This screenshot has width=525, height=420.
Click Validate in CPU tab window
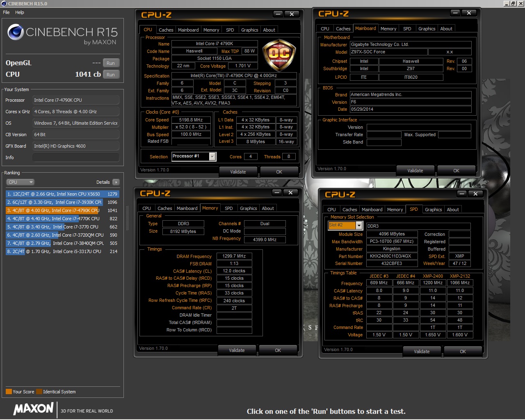click(238, 172)
